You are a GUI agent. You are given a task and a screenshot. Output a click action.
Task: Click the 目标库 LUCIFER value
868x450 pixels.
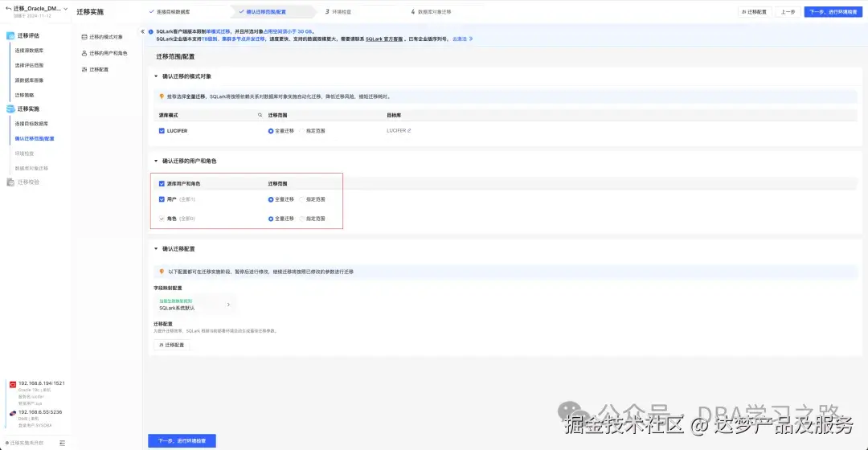(x=395, y=131)
